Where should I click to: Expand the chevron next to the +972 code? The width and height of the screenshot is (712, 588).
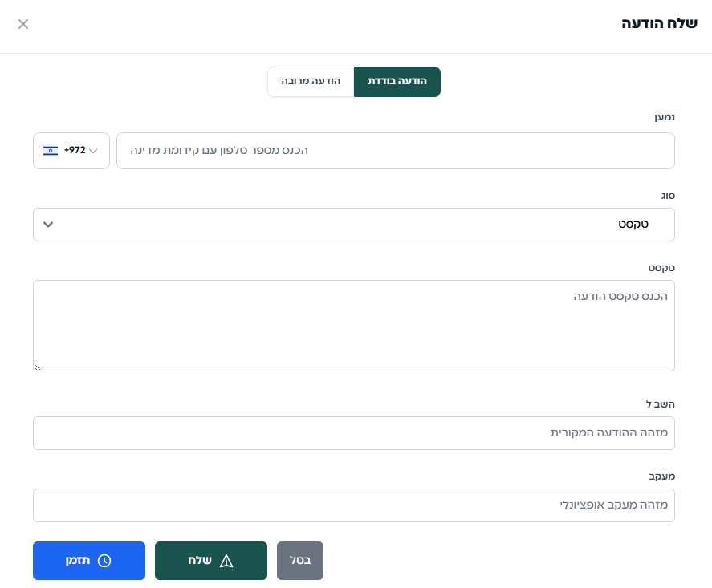click(x=94, y=151)
